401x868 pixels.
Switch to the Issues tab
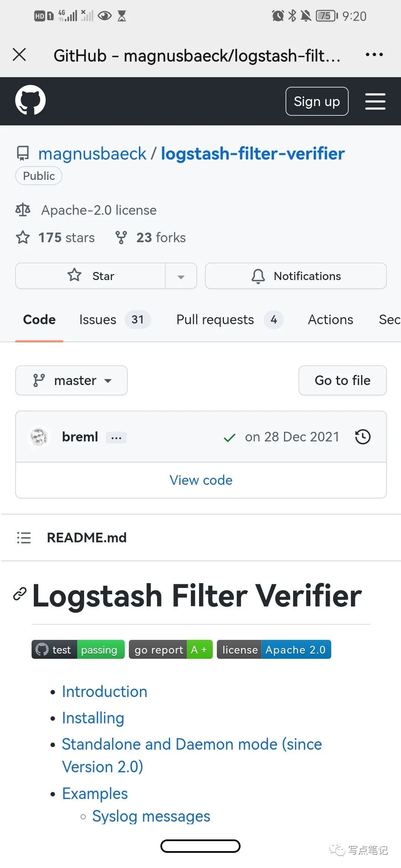pos(97,319)
